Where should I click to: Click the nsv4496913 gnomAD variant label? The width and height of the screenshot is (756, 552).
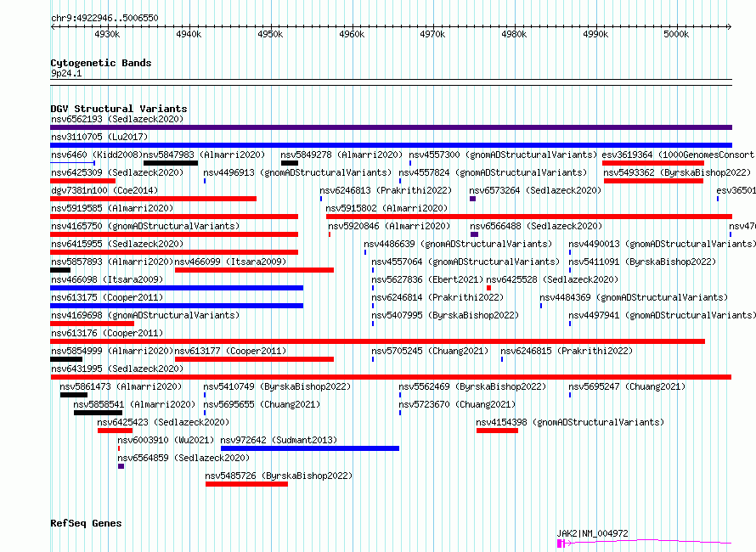(x=297, y=172)
